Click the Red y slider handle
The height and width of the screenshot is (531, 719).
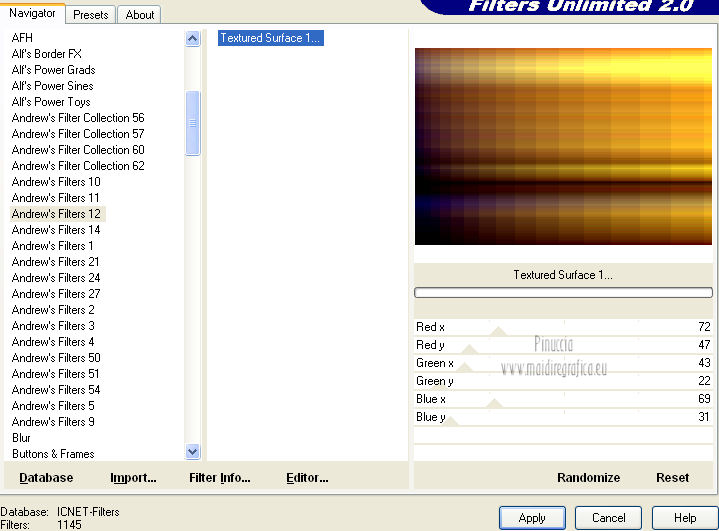pyautogui.click(x=469, y=349)
